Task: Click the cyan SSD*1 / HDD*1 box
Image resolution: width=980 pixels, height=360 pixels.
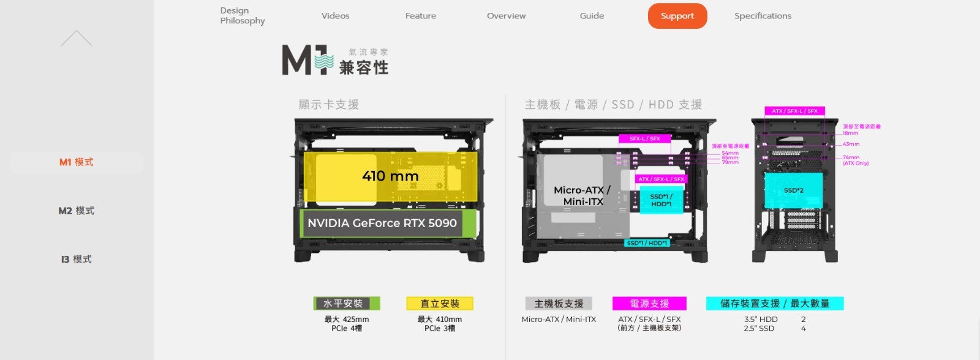Action: coord(661,200)
